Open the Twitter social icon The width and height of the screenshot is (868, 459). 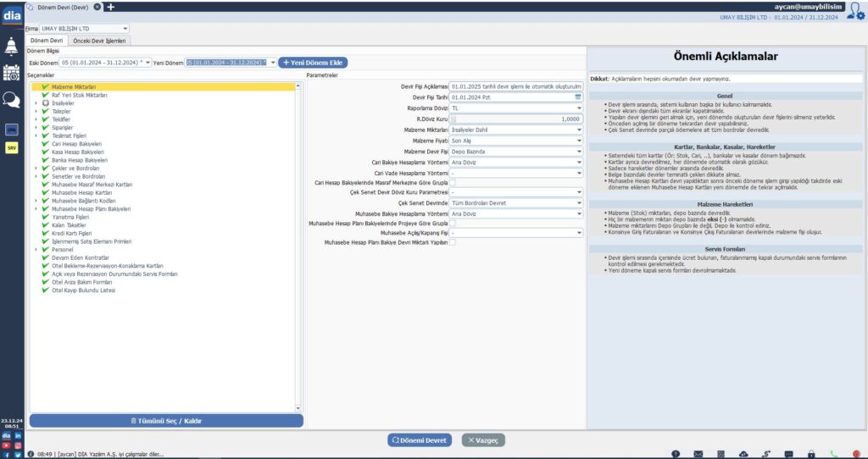click(x=19, y=455)
